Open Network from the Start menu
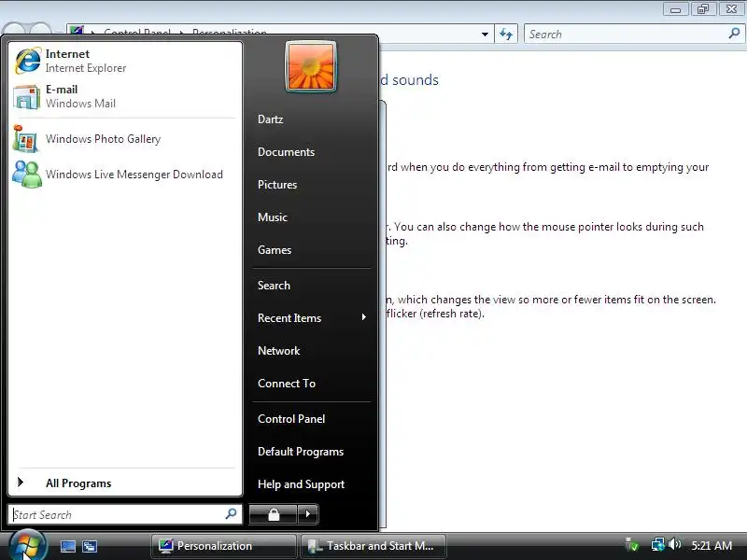 click(x=311, y=351)
